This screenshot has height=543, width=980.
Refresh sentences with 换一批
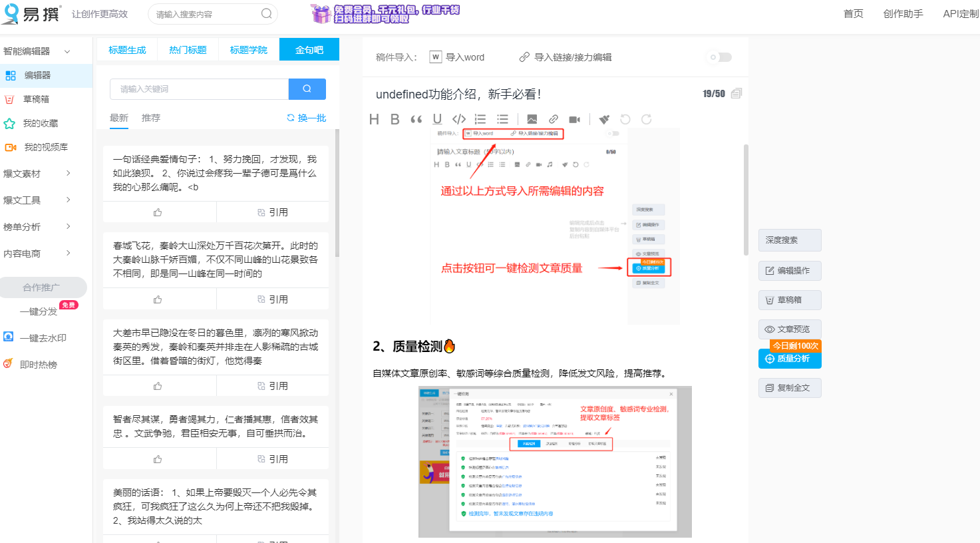(307, 118)
